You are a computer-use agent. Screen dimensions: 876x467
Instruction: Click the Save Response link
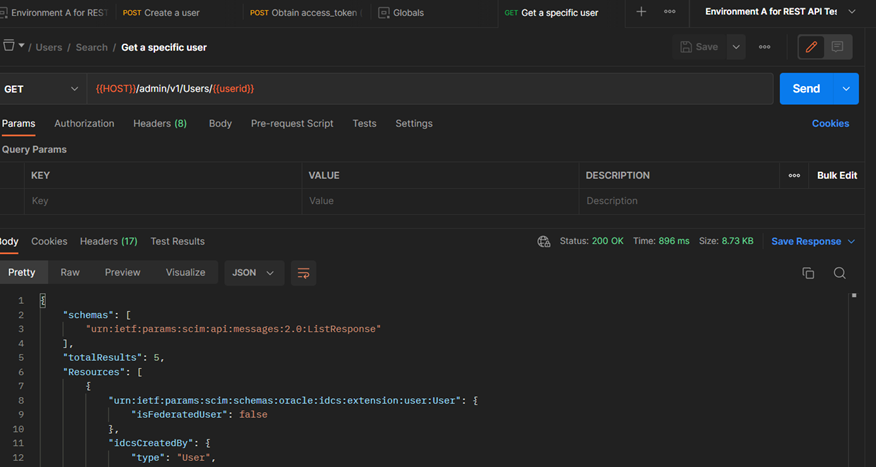pos(806,241)
